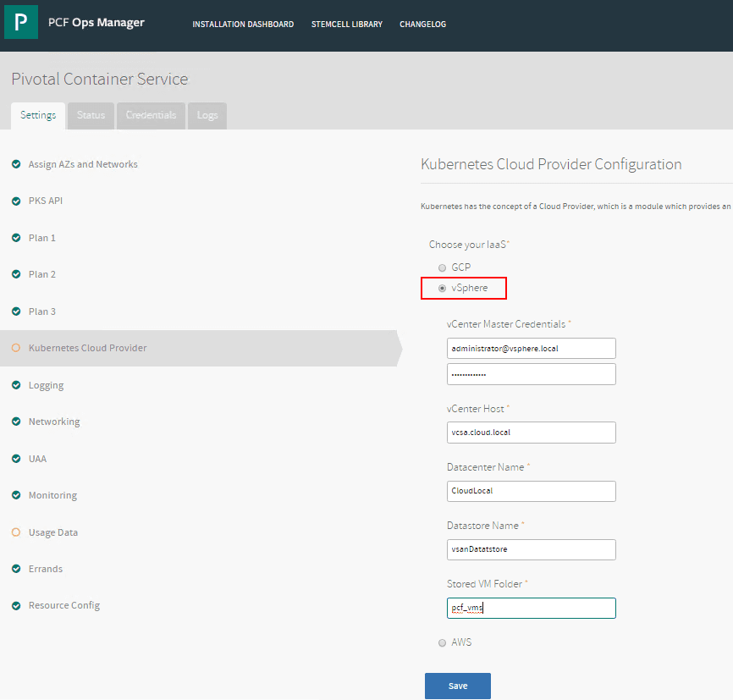Switch to the Credentials tab

151,115
